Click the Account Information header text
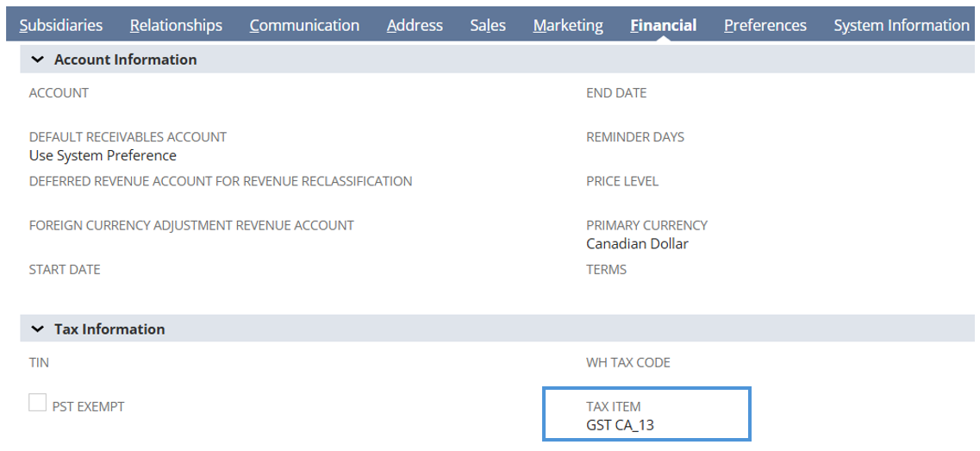The image size is (980, 451). click(x=126, y=60)
